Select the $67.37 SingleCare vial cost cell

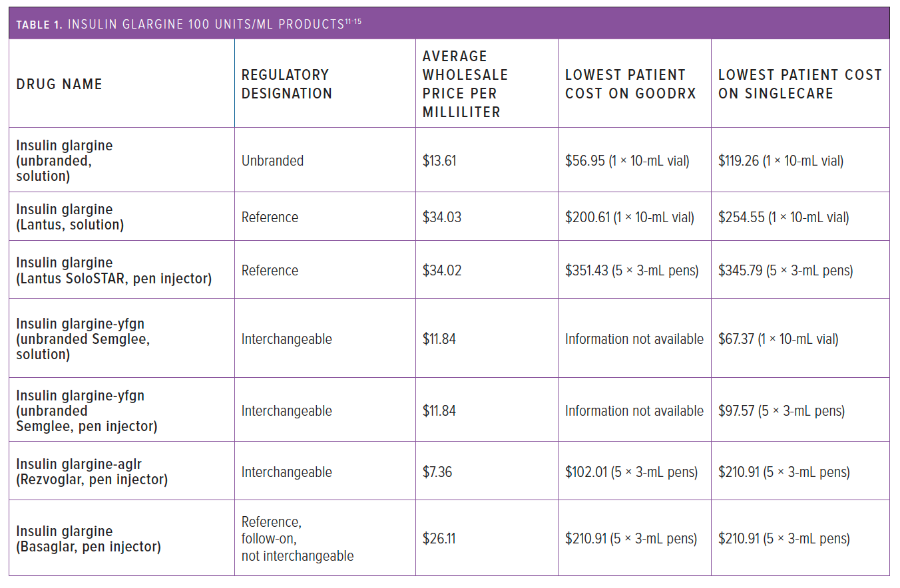click(778, 339)
